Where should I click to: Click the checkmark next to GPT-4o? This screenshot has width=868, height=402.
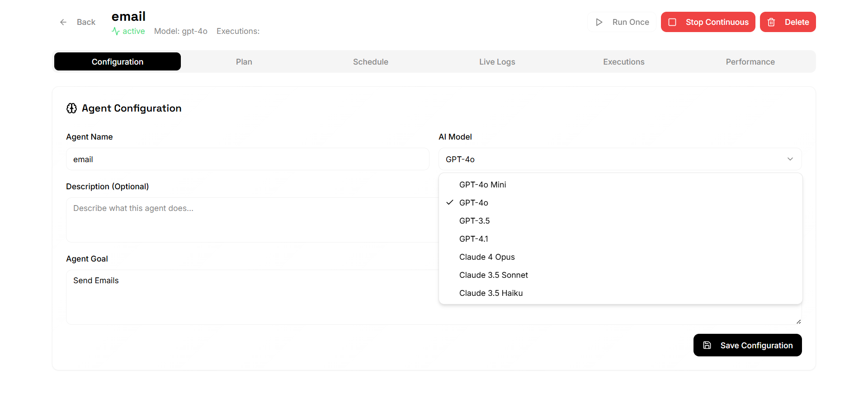point(450,202)
